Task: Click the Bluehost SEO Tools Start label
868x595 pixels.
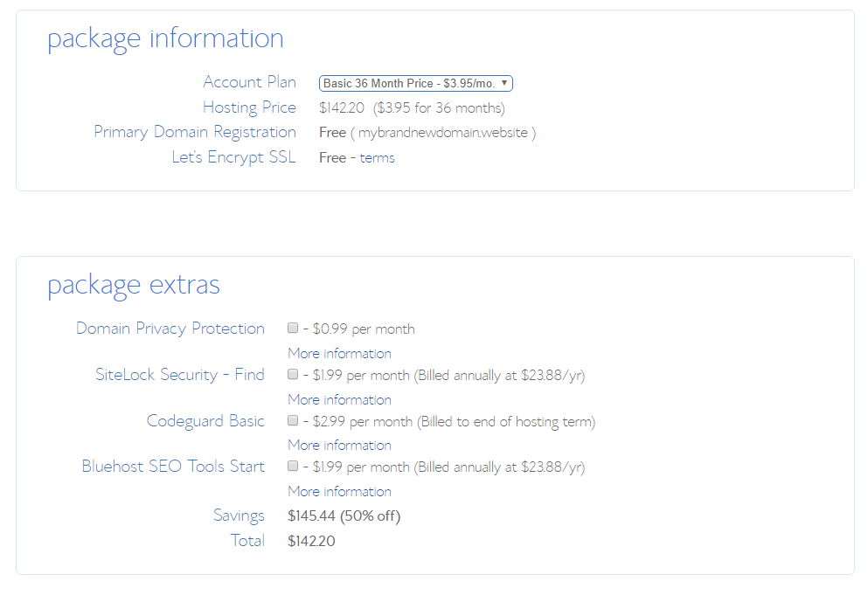Action: pos(173,466)
